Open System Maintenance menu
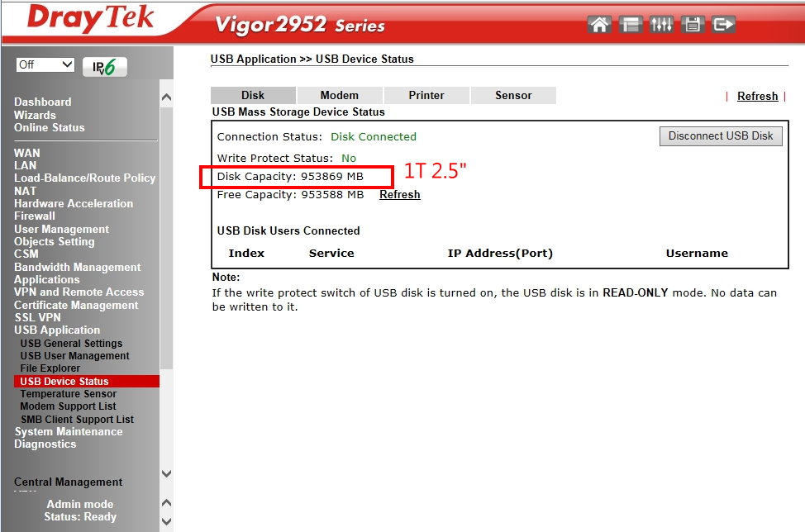Screen dimensions: 805x532 pyautogui.click(x=69, y=432)
